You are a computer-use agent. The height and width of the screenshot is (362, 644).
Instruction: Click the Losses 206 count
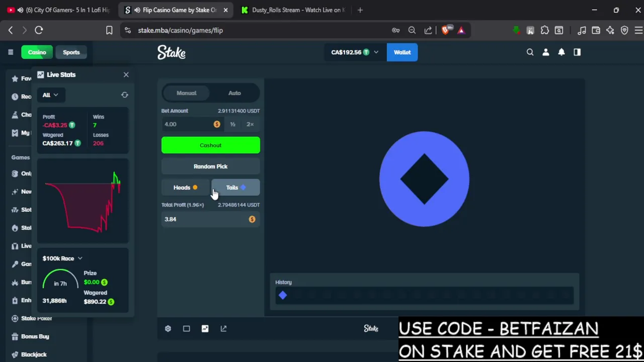[x=98, y=143]
